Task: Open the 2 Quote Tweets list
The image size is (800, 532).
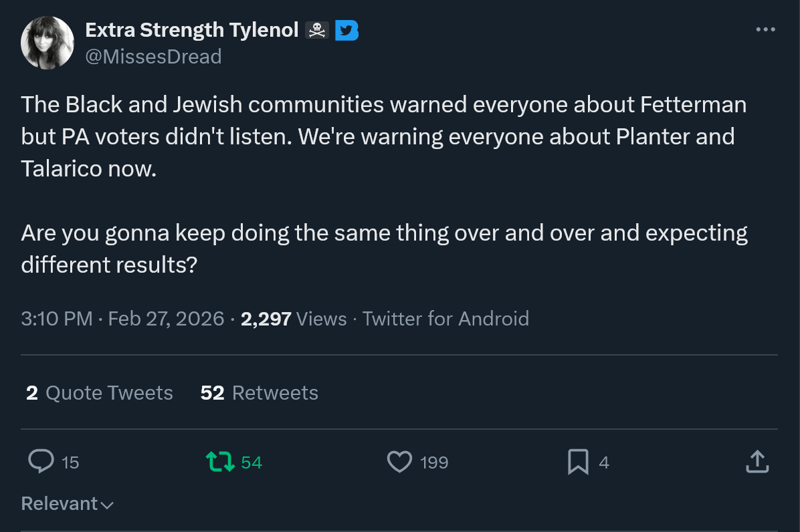Action: click(x=100, y=393)
